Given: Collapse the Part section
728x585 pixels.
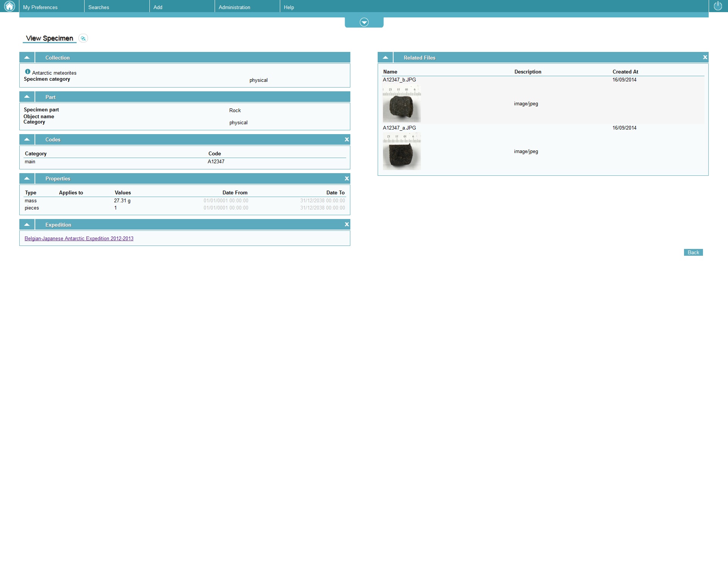Looking at the screenshot, I should click(27, 97).
